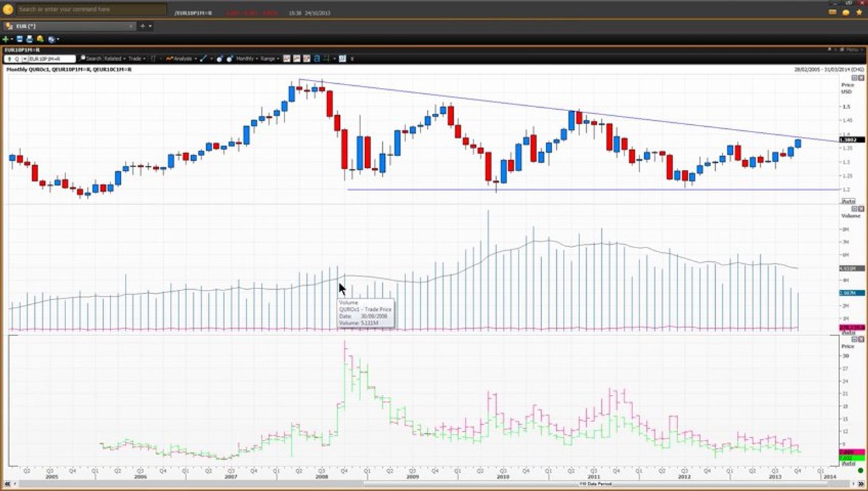Click the blue template icon near toolbar end
The width and height of the screenshot is (868, 491).
tap(343, 59)
